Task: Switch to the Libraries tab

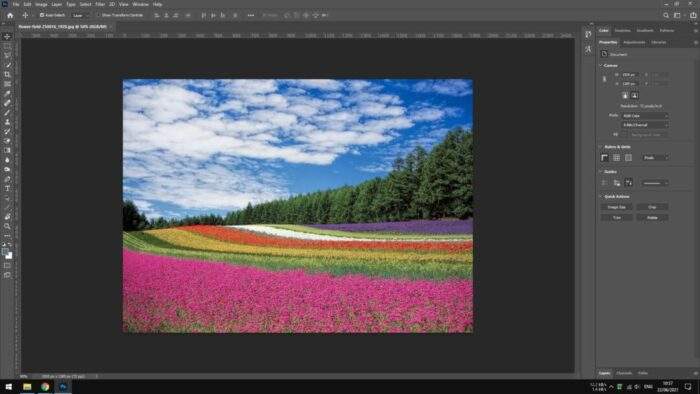Action: (658, 42)
